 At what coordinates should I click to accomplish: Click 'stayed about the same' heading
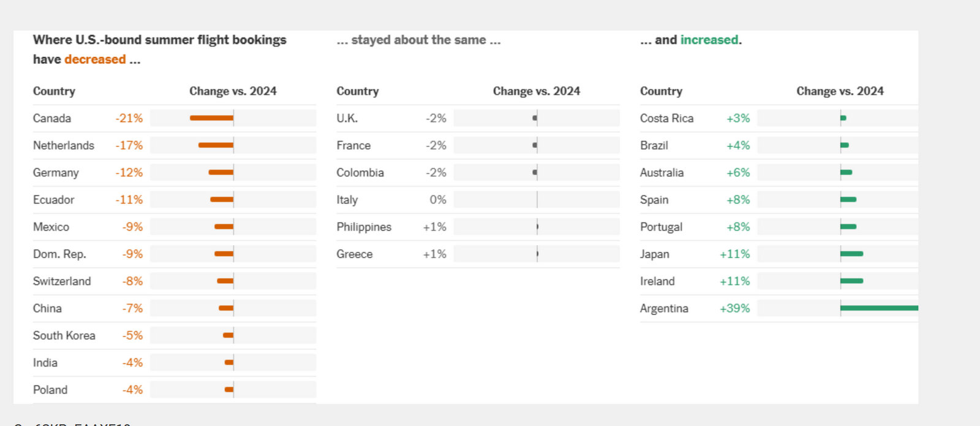tap(418, 40)
